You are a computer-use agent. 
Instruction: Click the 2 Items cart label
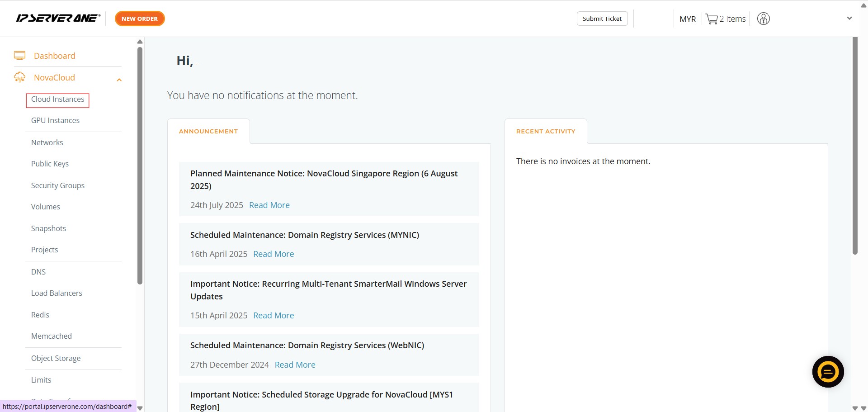click(733, 19)
